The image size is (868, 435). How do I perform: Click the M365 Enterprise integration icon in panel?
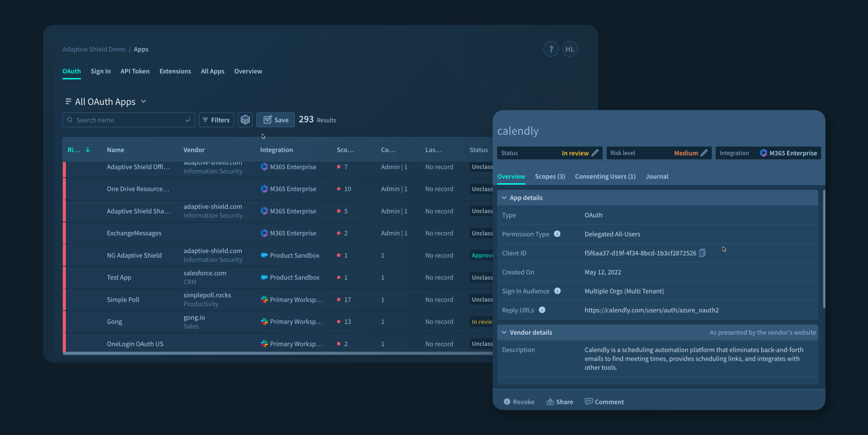(x=763, y=153)
